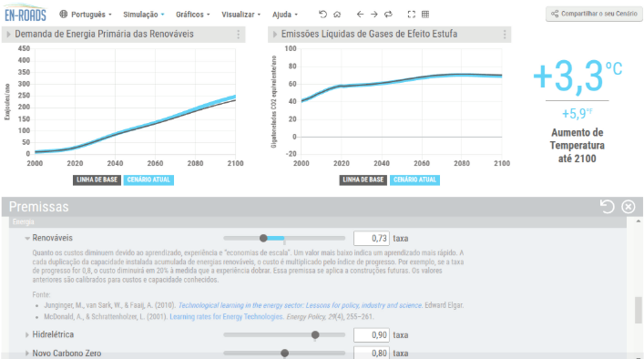Open the Gráficos menu
The height and width of the screenshot is (359, 644).
tap(192, 15)
